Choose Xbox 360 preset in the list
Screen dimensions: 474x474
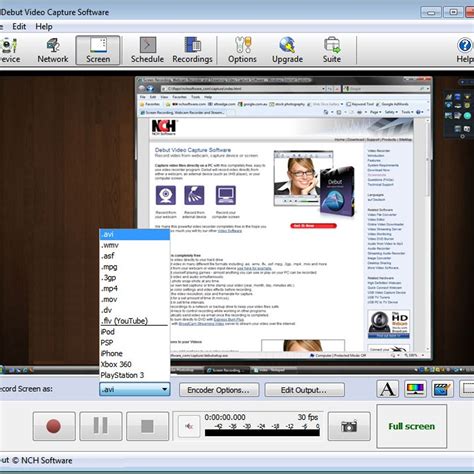point(135,364)
